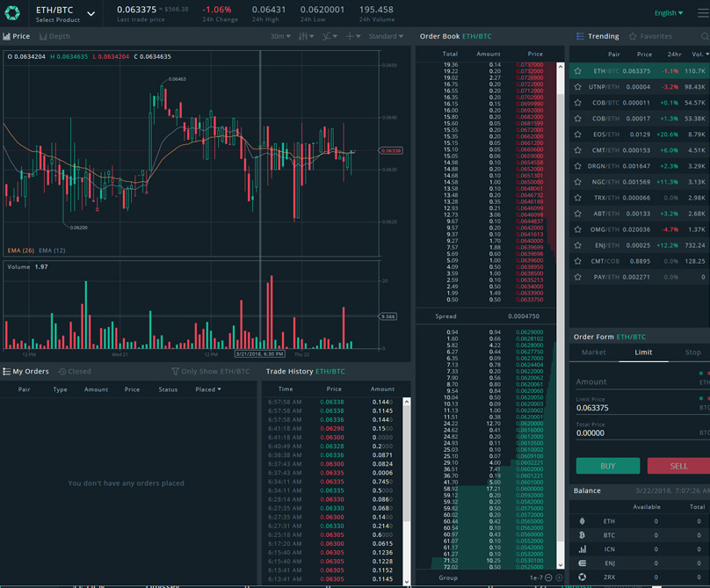The height and width of the screenshot is (588, 710).
Task: Click the funnel icon for Only Show ETH/BTC
Action: tap(175, 372)
